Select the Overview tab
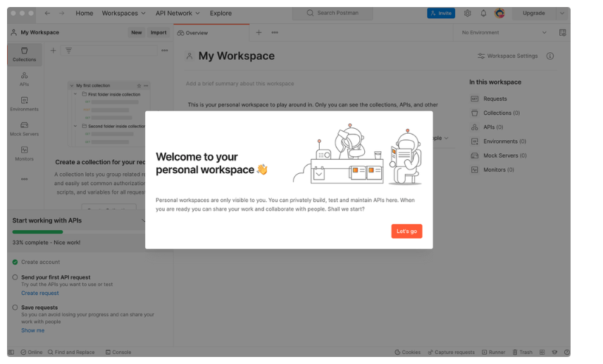This screenshot has width=603, height=364. click(x=211, y=32)
